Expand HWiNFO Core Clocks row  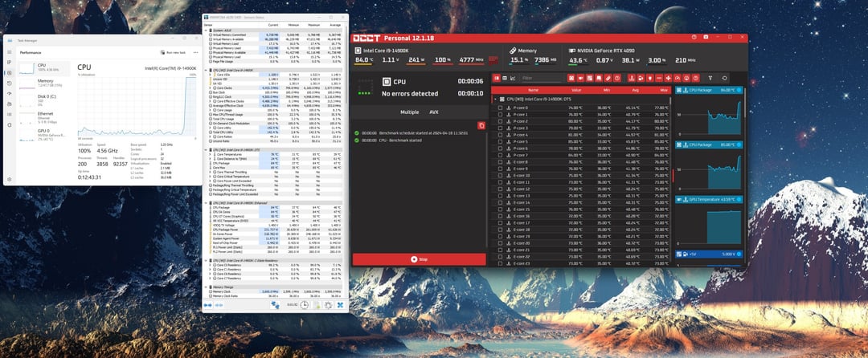pos(210,87)
